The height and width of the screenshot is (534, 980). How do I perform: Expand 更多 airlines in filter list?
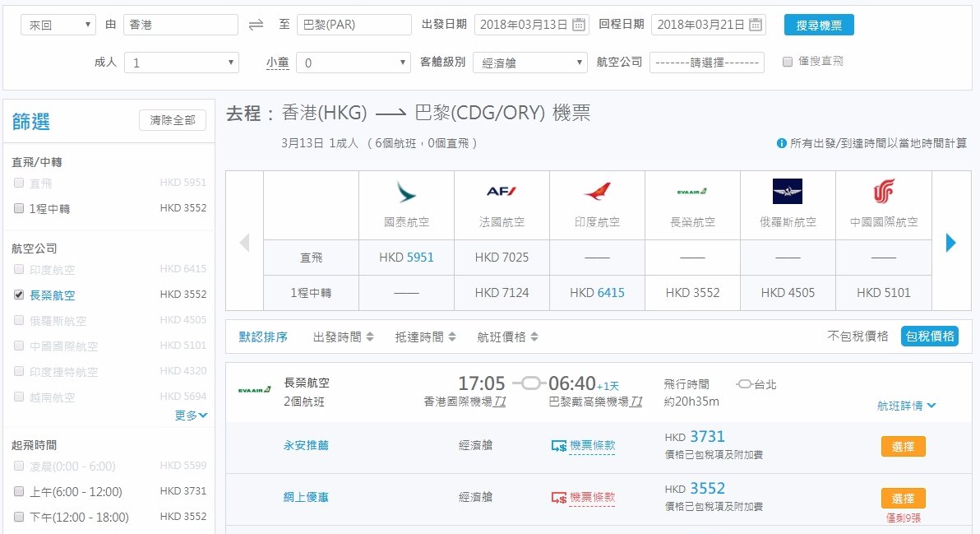(x=191, y=416)
